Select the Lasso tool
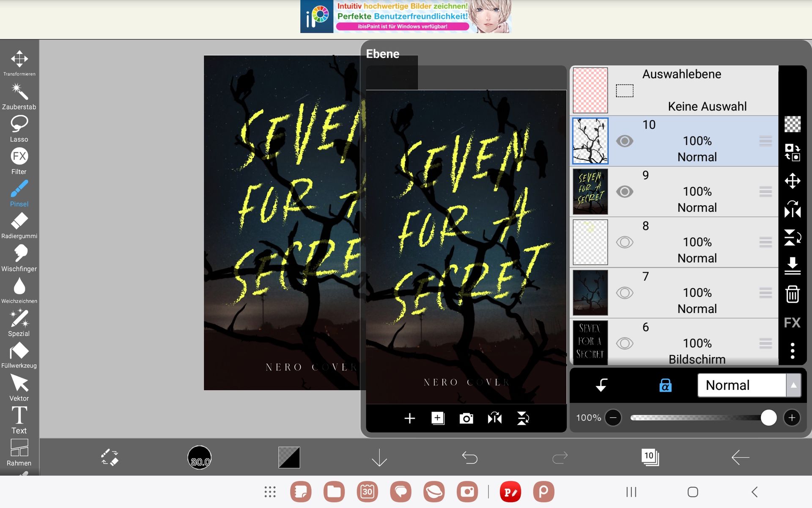Image resolution: width=812 pixels, height=508 pixels. (19, 129)
